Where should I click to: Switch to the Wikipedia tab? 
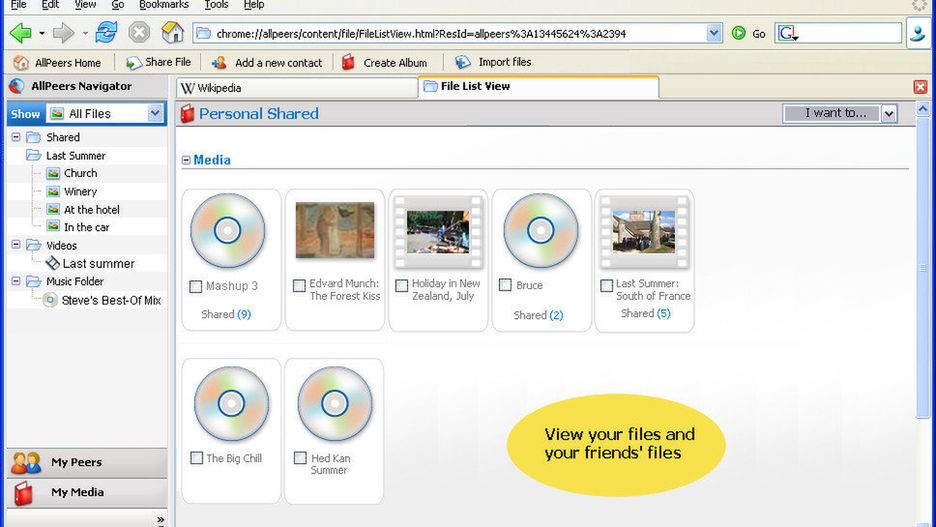click(x=297, y=88)
